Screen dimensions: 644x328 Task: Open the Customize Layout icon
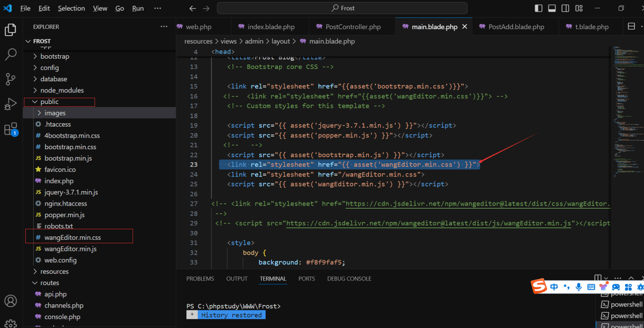click(x=579, y=8)
